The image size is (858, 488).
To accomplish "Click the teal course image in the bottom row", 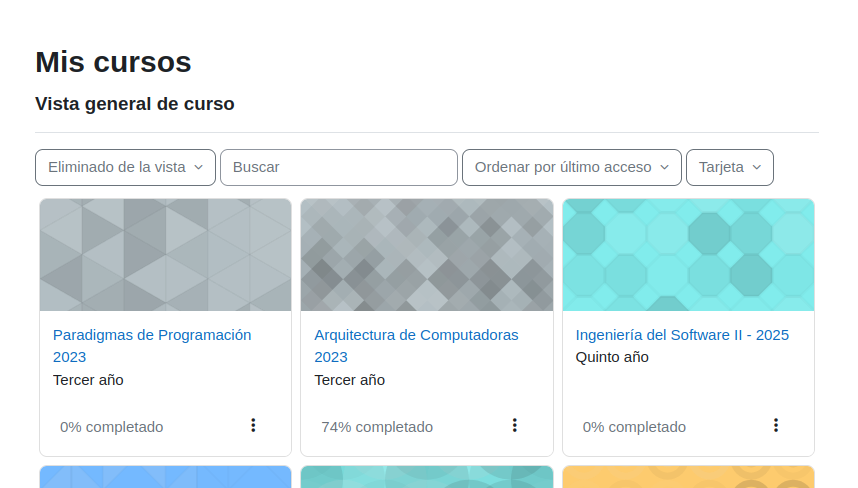I will [427, 477].
